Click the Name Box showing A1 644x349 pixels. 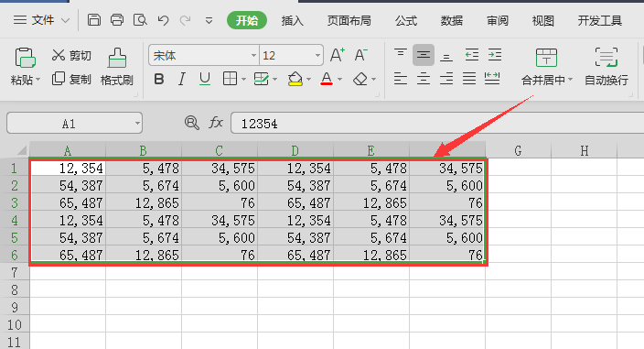coord(74,123)
